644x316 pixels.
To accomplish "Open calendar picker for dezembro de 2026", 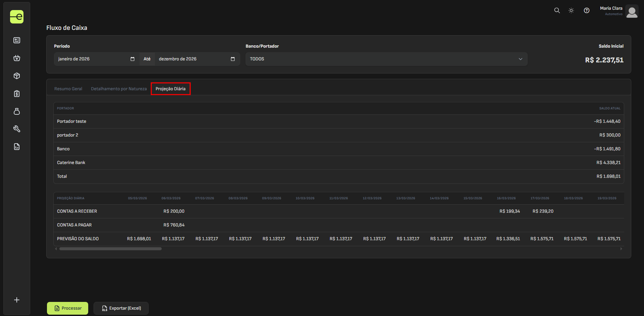I will [x=233, y=59].
